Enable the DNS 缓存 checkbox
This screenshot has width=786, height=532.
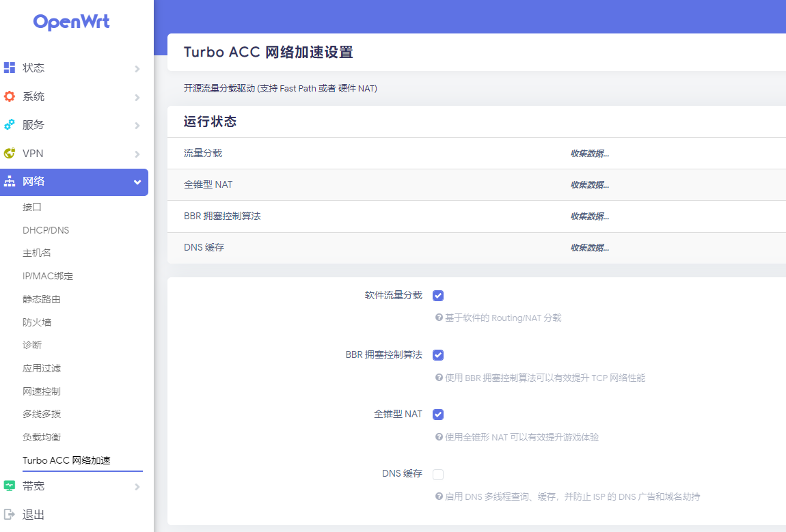[x=437, y=473]
